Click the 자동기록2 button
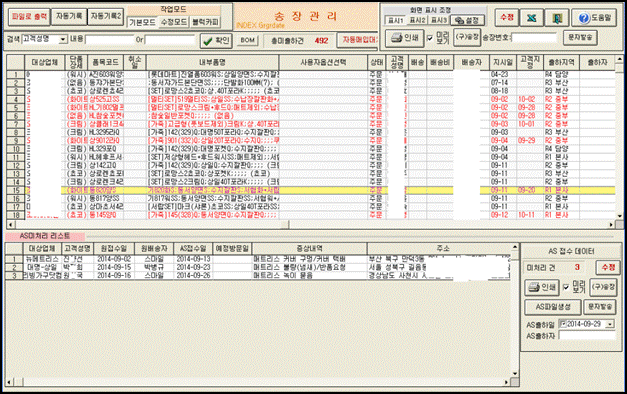627x394 pixels. 106,17
